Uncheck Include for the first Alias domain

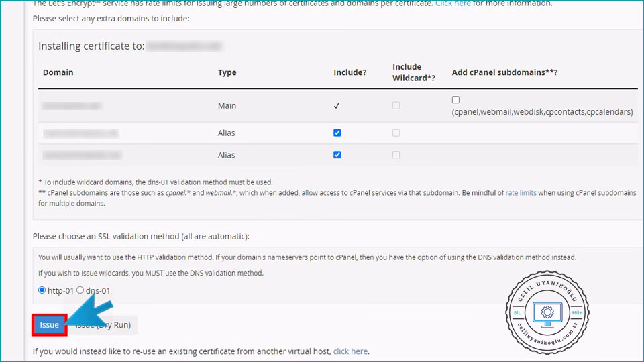point(337,133)
